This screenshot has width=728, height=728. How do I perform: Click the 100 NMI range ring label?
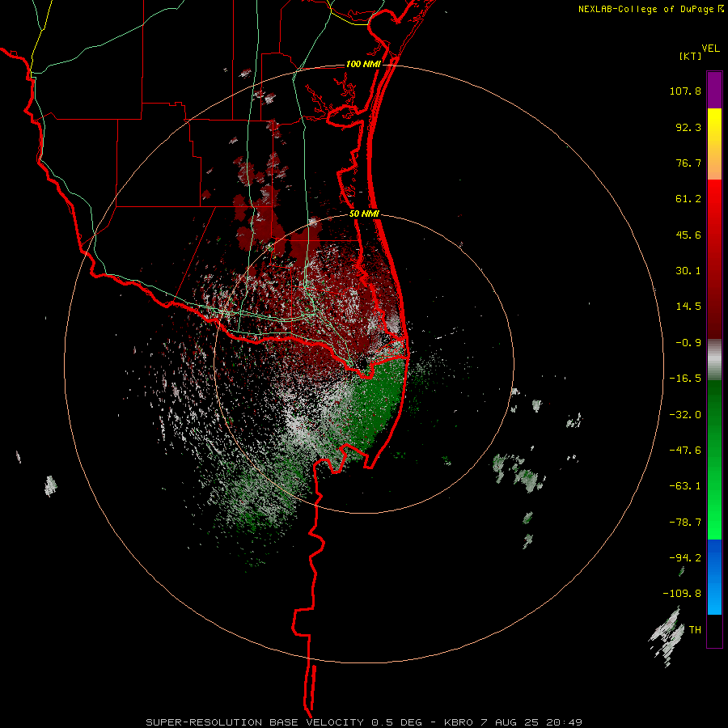(363, 64)
